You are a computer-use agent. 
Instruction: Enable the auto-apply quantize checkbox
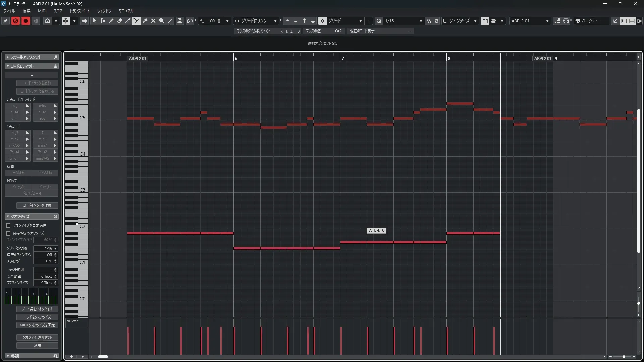(8, 225)
